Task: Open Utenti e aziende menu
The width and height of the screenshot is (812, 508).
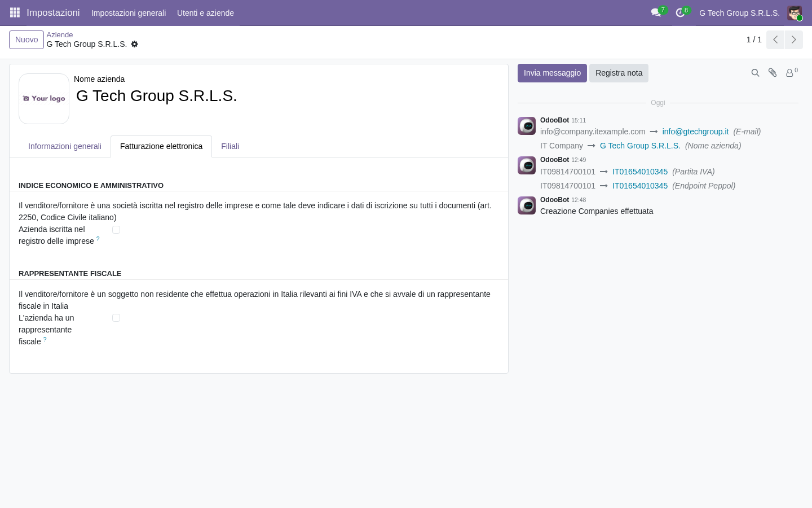Action: tap(205, 13)
